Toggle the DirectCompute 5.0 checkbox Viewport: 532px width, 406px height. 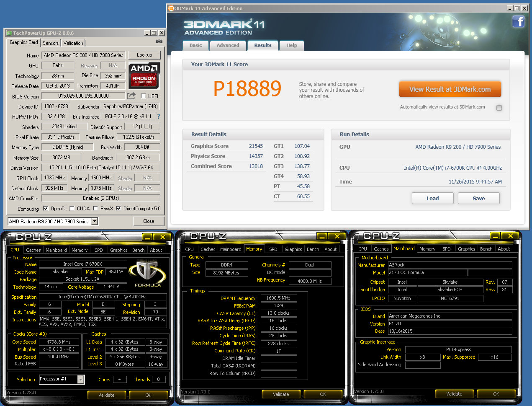tap(118, 208)
